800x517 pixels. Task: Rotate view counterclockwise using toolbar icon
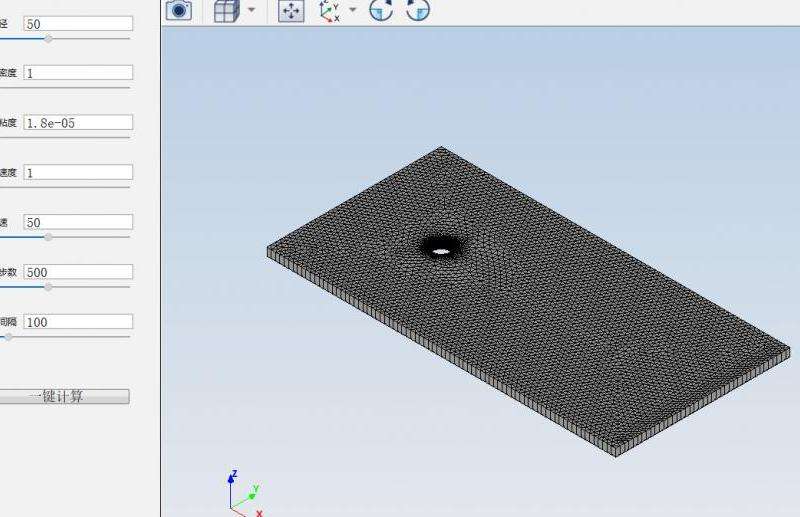coord(381,11)
